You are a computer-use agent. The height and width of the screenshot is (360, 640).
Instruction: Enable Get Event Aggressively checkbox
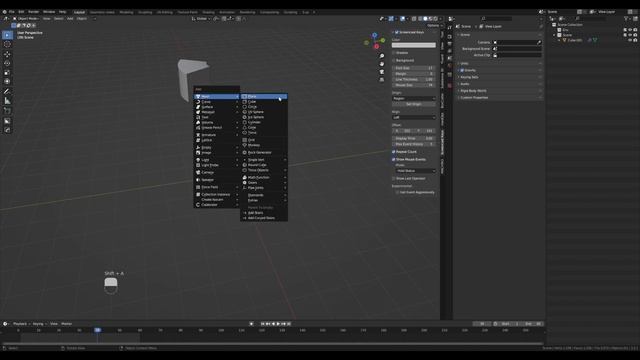pyautogui.click(x=397, y=192)
